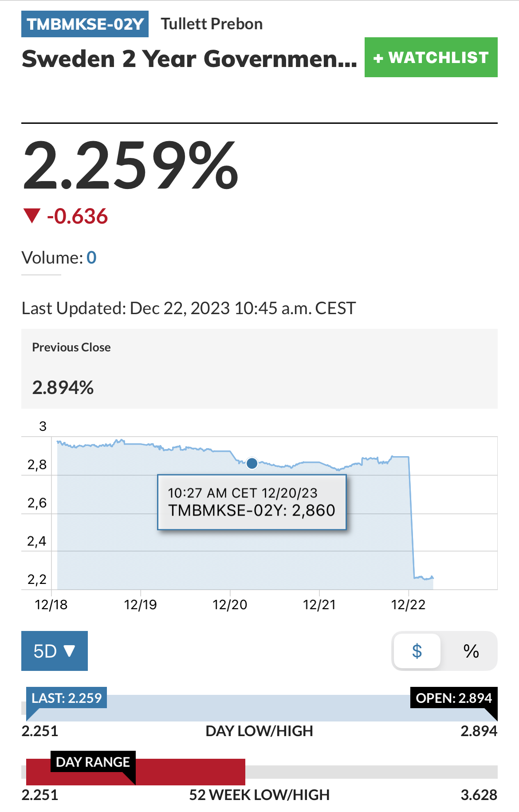Click the Previous Close panel

coord(259,368)
